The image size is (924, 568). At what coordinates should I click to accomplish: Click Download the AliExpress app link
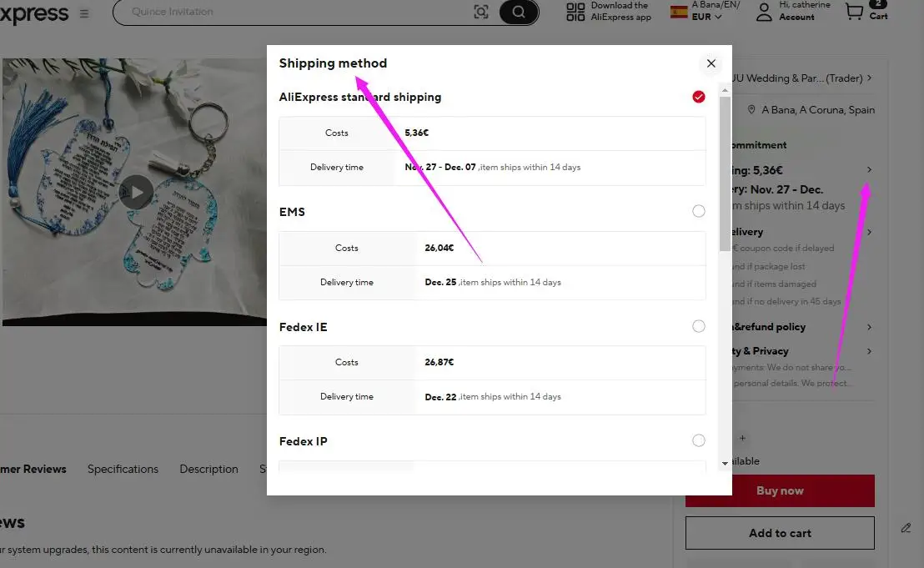coord(620,11)
